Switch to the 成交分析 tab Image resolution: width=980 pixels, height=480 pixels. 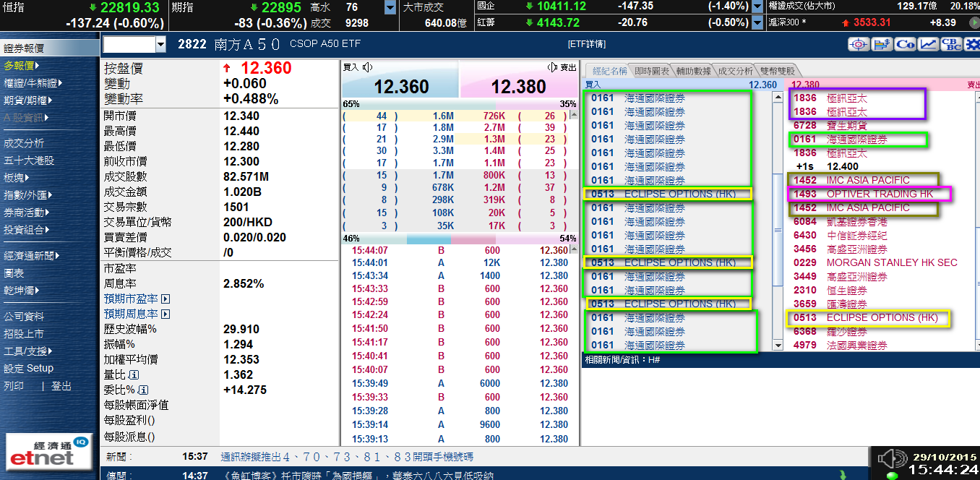pyautogui.click(x=735, y=71)
